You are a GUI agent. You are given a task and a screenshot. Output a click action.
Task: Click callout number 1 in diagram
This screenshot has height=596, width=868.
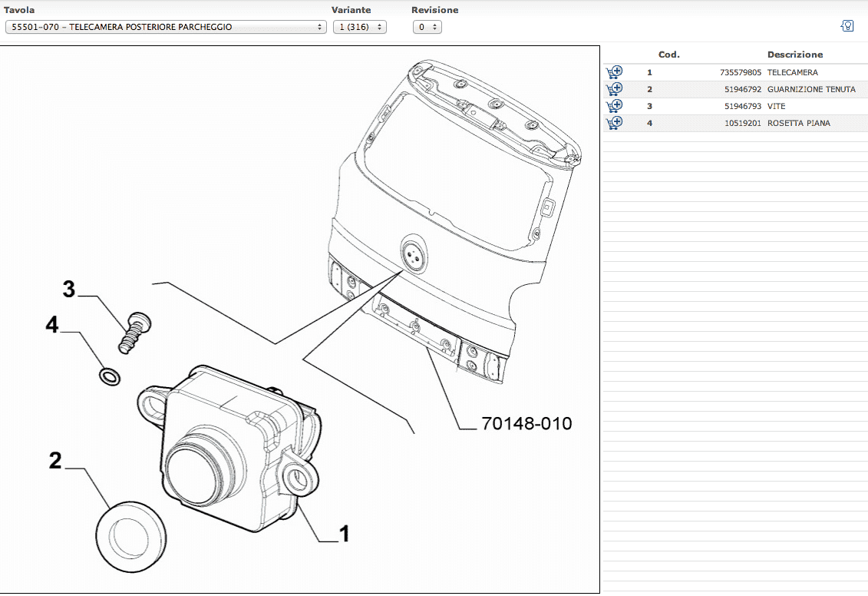344,534
